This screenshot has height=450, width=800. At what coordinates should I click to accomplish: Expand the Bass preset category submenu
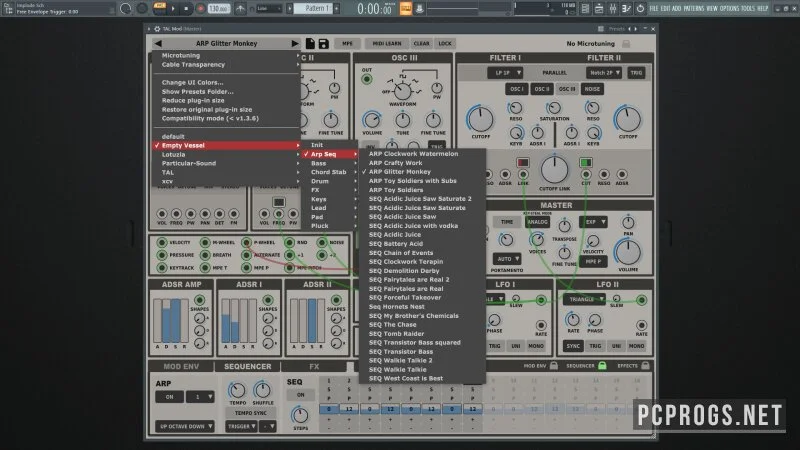pyautogui.click(x=330, y=163)
